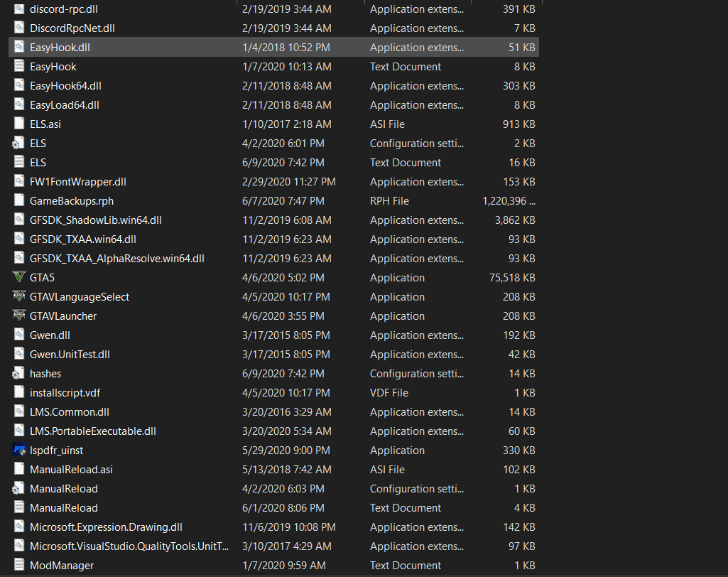Click the ManualReload.asi file icon
This screenshot has height=577, width=728.
pos(19,469)
